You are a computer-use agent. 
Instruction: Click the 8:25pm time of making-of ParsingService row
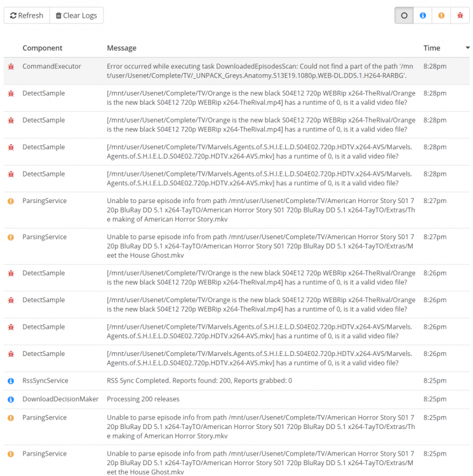(435, 418)
